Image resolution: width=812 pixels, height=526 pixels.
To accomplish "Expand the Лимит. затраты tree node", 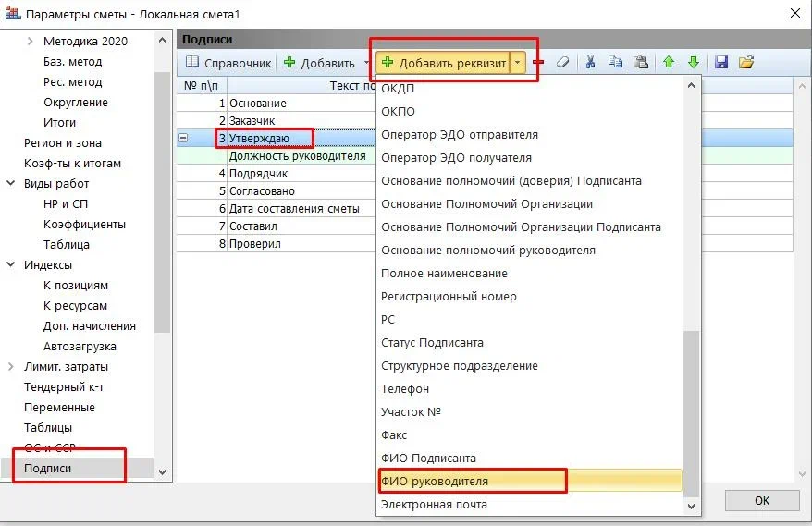I will tap(10, 367).
